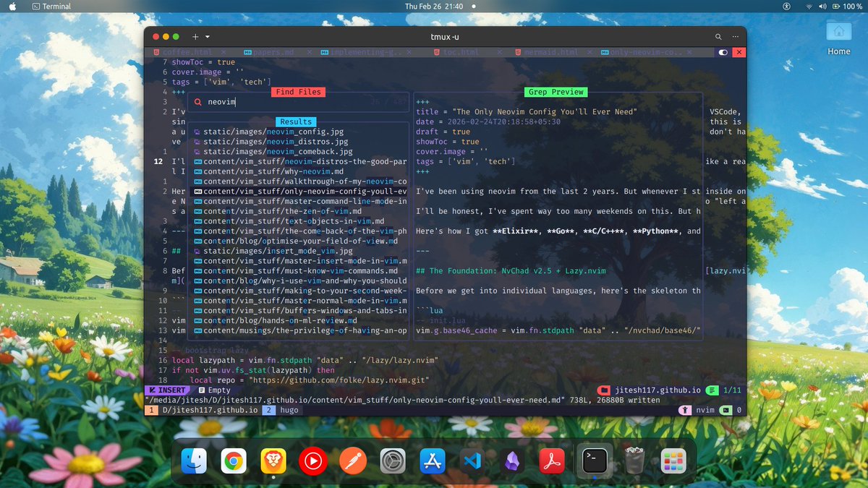Close the coffee.html buffer tab

(224, 53)
